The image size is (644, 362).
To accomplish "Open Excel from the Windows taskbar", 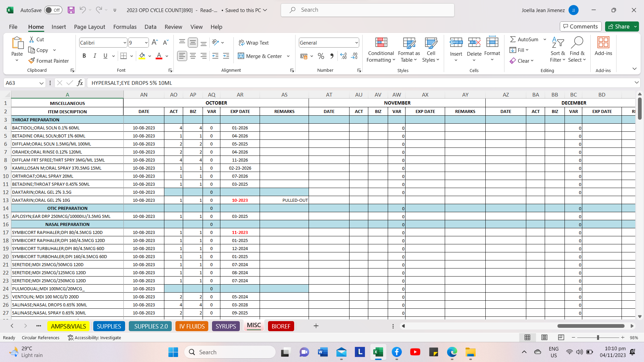I will point(378,352).
